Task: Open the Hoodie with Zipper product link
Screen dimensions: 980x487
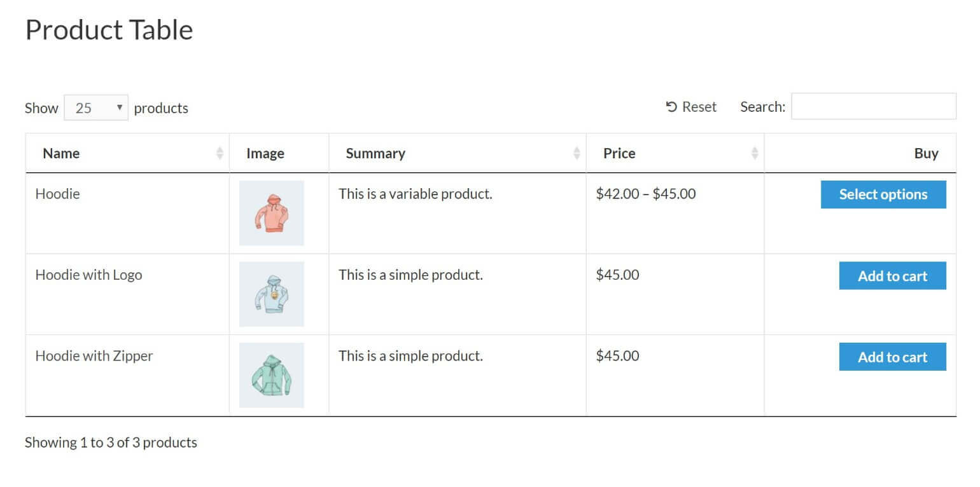Action: [x=94, y=356]
